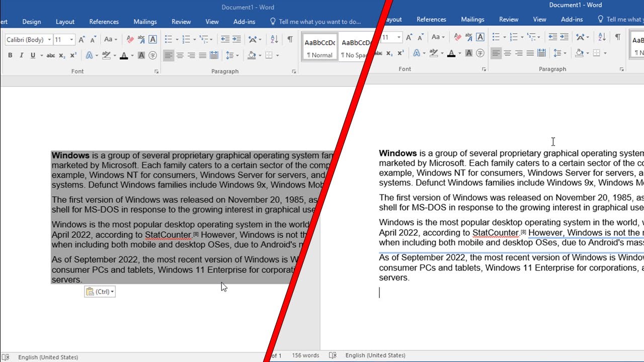Click proofing icon in left status bar
This screenshot has height=362, width=644.
click(x=6, y=357)
